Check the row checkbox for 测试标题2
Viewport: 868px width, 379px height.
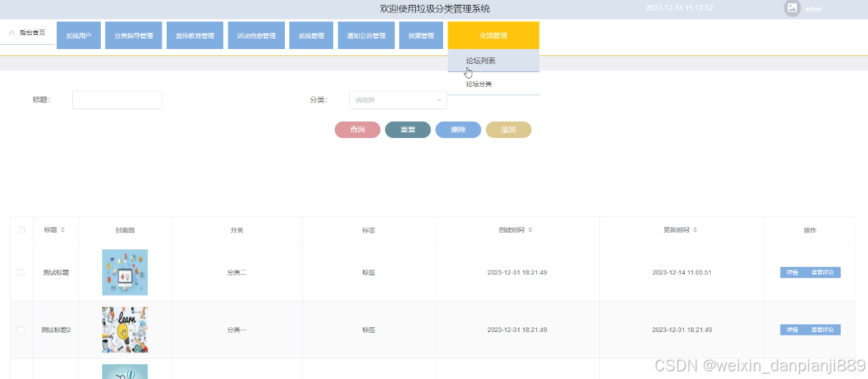(x=21, y=329)
